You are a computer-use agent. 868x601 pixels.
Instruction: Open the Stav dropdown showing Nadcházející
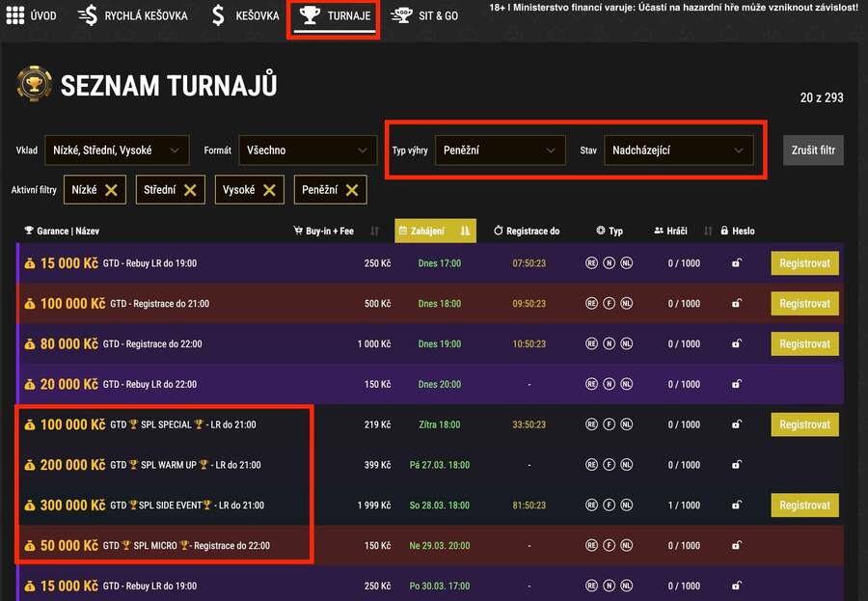click(679, 150)
